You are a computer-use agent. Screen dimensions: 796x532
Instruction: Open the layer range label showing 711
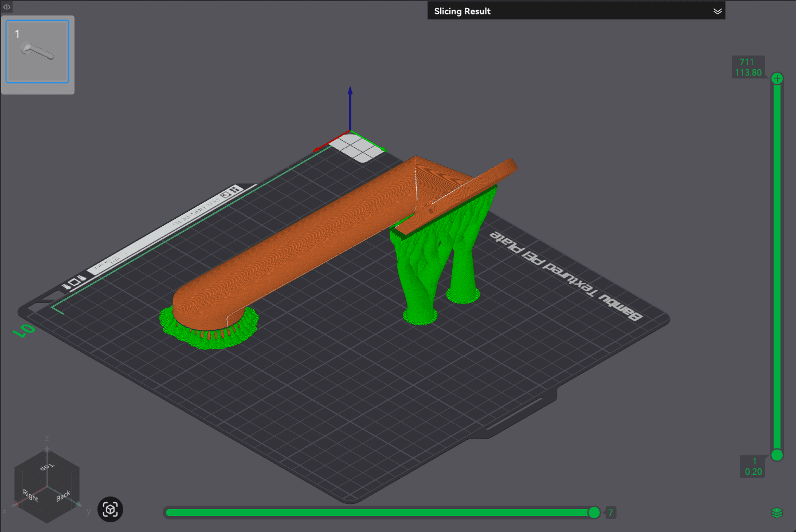[x=748, y=66]
